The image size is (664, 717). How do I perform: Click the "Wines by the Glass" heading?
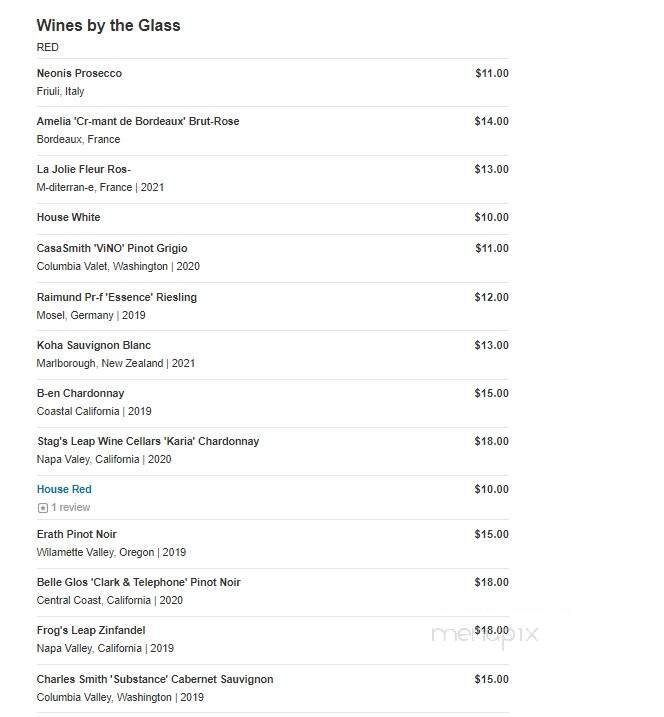click(108, 25)
